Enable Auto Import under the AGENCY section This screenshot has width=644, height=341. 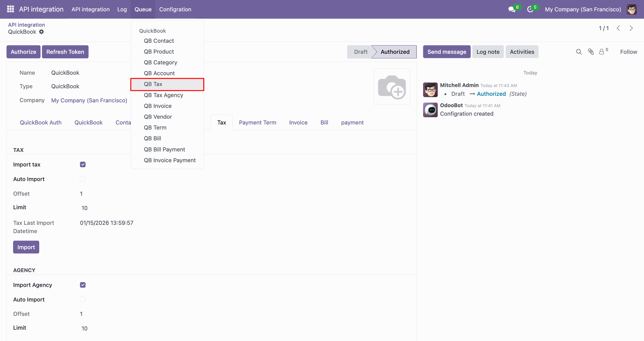click(83, 299)
